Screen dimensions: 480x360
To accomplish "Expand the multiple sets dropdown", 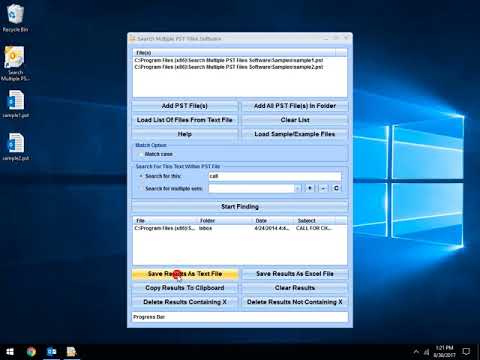I will pyautogui.click(x=297, y=189).
